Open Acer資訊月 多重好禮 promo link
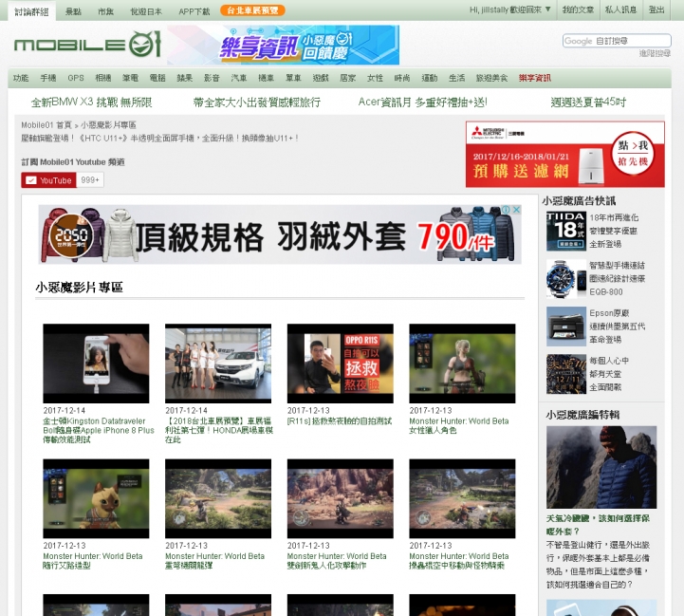The height and width of the screenshot is (616, 684). click(422, 103)
